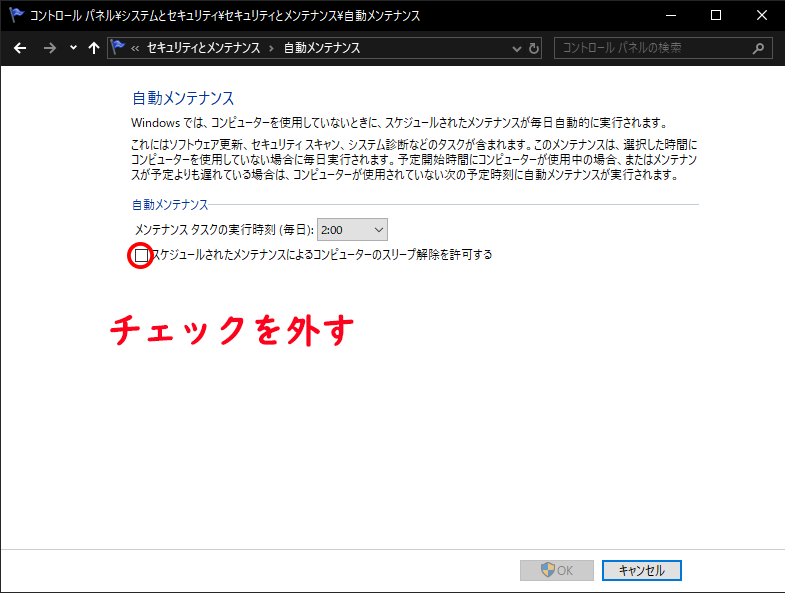The width and height of the screenshot is (785, 593).
Task: Click the flag icon in address bar
Action: click(x=119, y=48)
